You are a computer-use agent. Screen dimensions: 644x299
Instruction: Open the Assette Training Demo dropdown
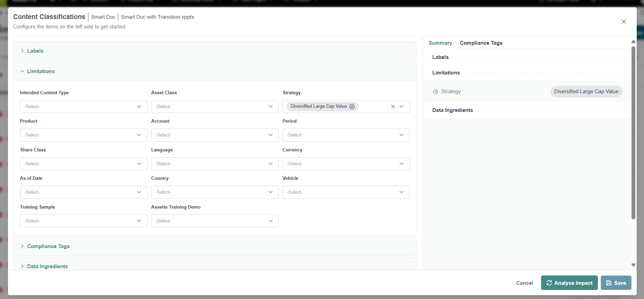pyautogui.click(x=215, y=221)
